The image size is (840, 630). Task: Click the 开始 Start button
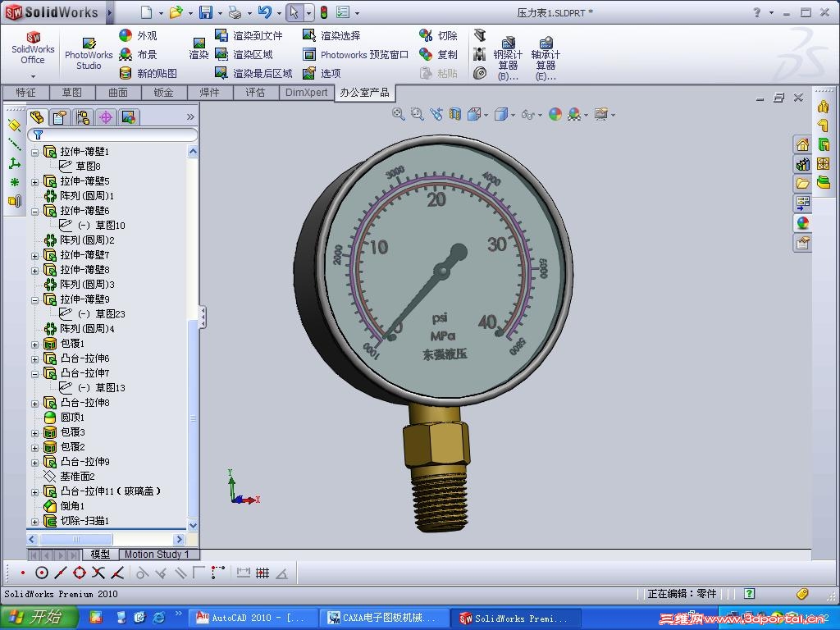pyautogui.click(x=39, y=617)
